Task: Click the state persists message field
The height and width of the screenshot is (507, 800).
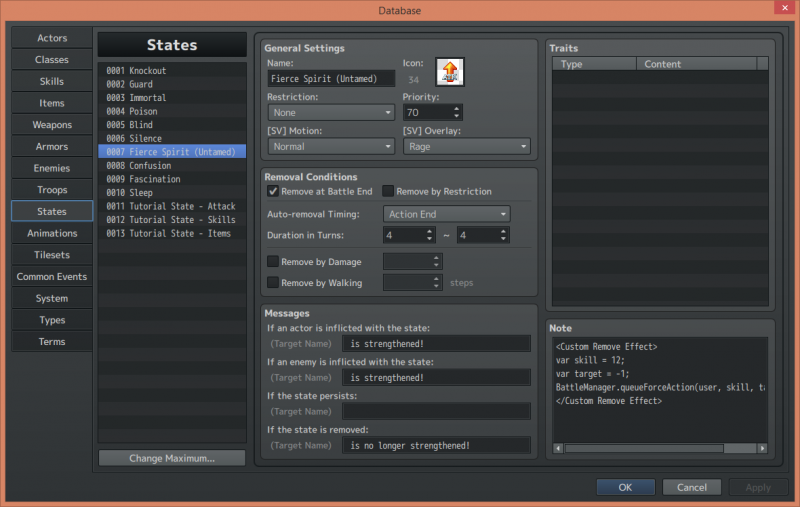Action: [x=436, y=411]
